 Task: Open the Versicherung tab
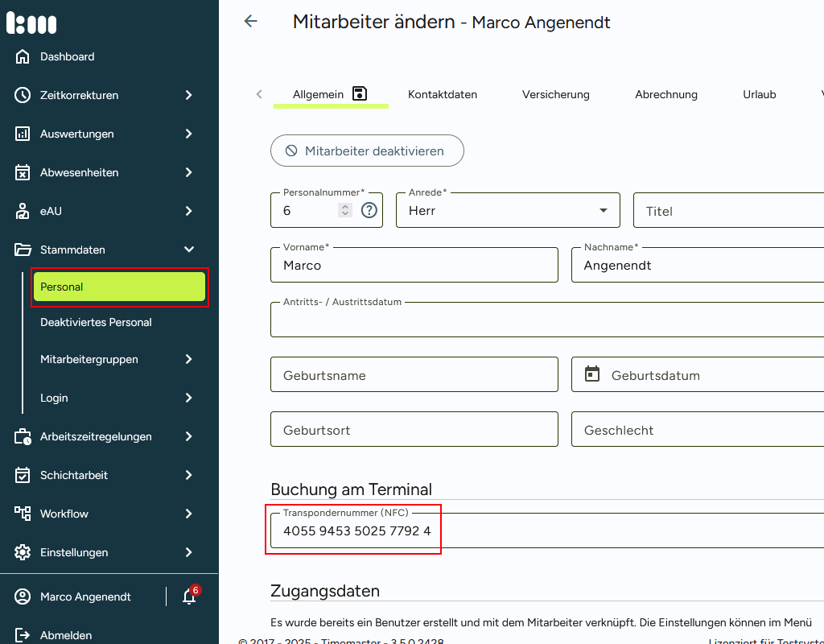(x=555, y=94)
